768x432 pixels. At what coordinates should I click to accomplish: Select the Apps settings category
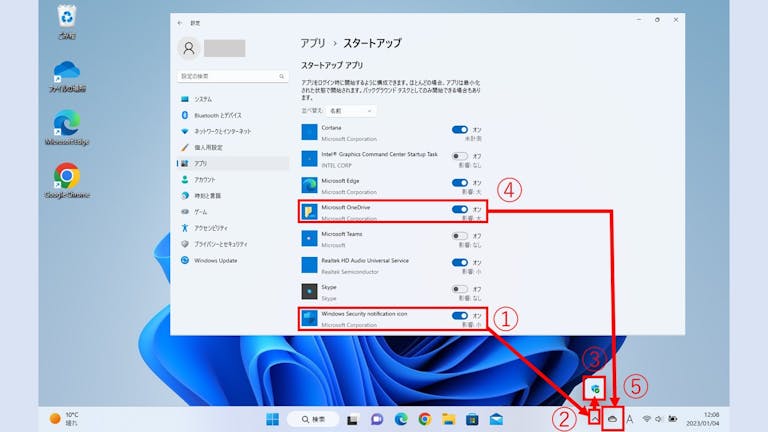point(233,164)
